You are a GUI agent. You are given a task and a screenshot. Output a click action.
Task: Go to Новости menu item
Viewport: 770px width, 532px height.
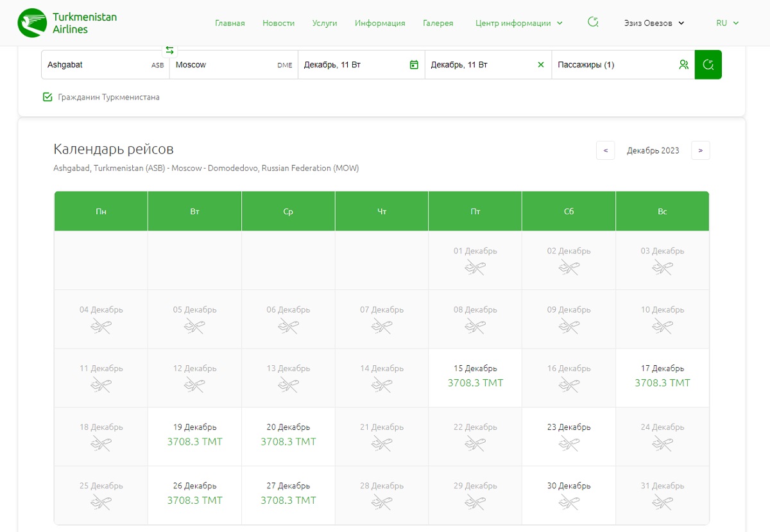coord(278,23)
